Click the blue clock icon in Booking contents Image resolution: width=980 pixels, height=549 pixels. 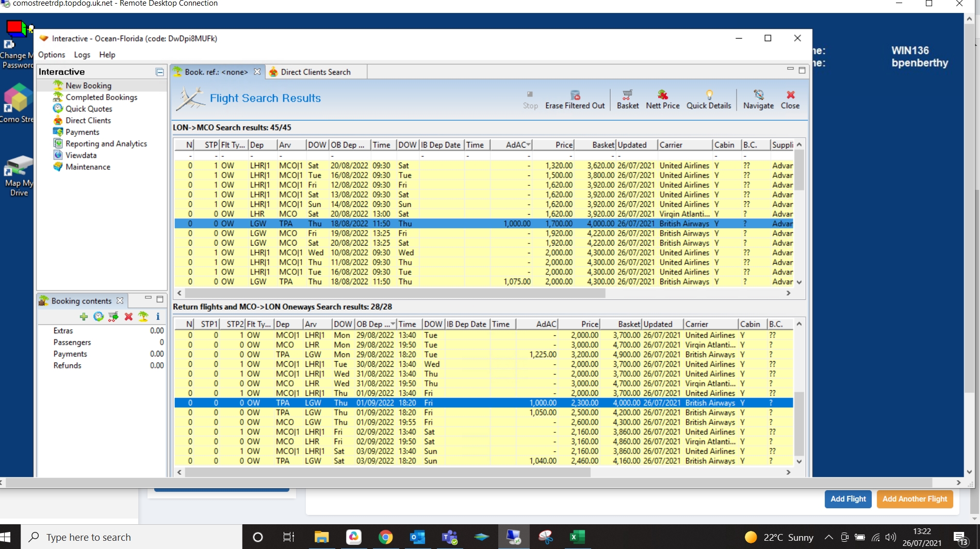point(99,316)
